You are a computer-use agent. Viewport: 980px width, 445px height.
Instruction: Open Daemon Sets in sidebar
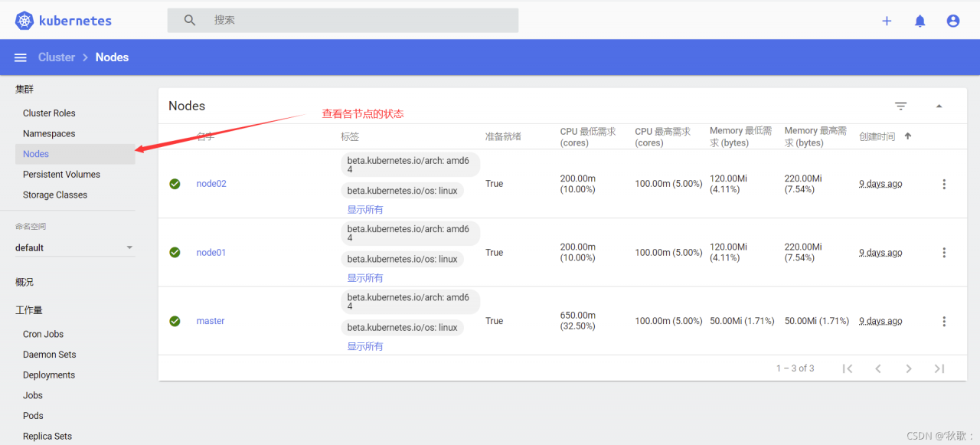50,355
